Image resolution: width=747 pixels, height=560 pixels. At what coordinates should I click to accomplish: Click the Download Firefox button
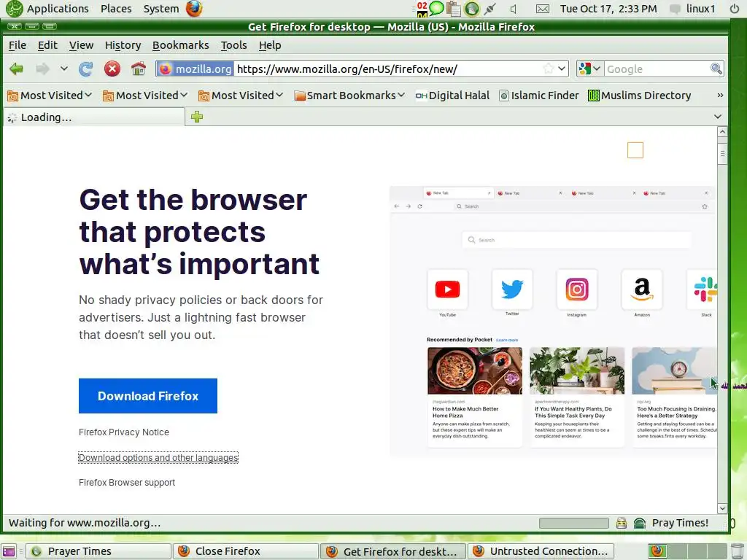coord(147,396)
